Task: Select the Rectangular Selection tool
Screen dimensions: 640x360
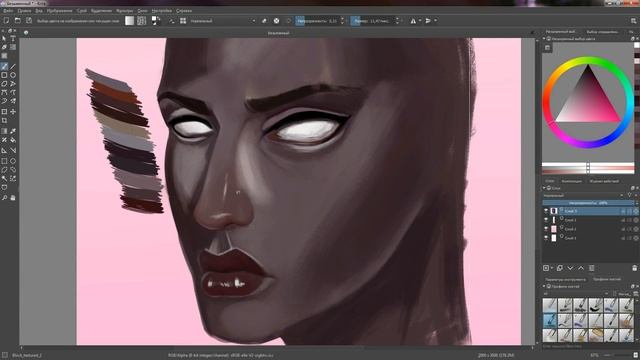Action: 4,161
